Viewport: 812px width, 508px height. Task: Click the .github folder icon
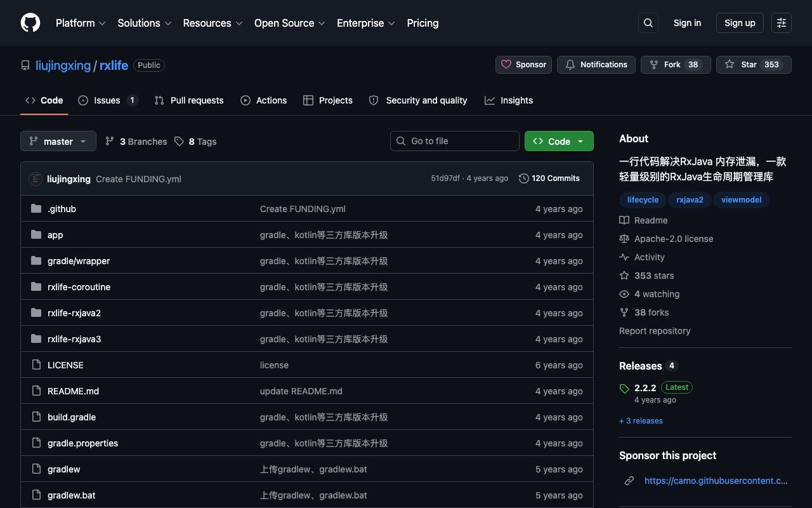point(36,209)
